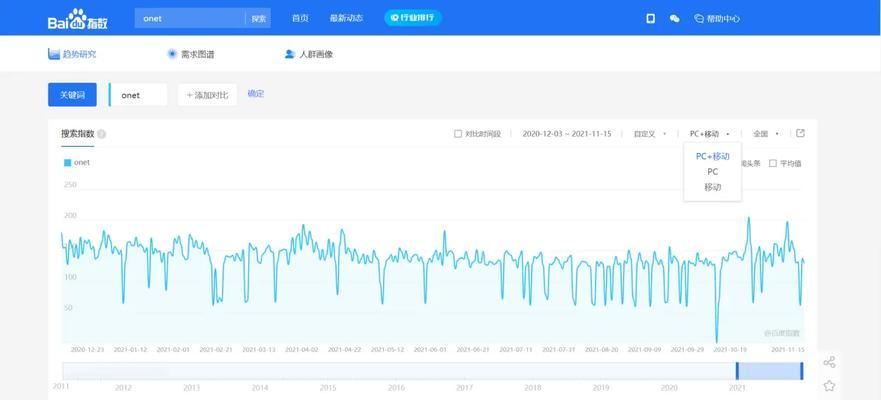
Task: Open the 自定义 time range dropdown
Action: [650, 134]
